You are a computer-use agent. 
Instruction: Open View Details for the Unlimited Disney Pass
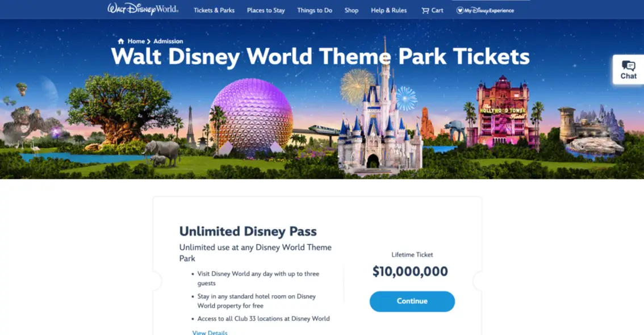coord(209,332)
